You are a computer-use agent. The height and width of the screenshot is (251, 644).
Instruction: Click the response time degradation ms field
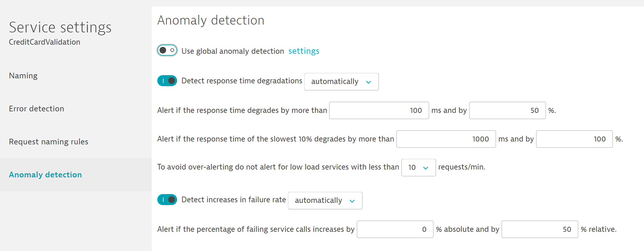[379, 110]
